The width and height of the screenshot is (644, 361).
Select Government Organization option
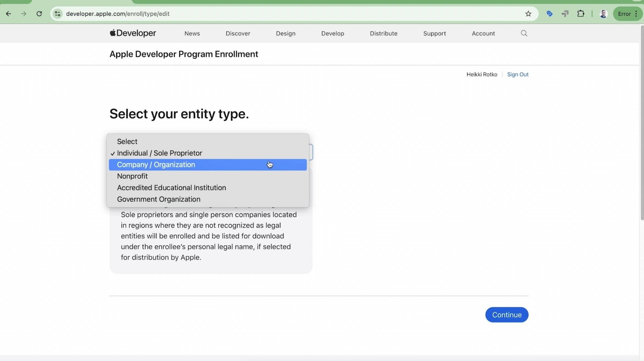[x=158, y=199]
